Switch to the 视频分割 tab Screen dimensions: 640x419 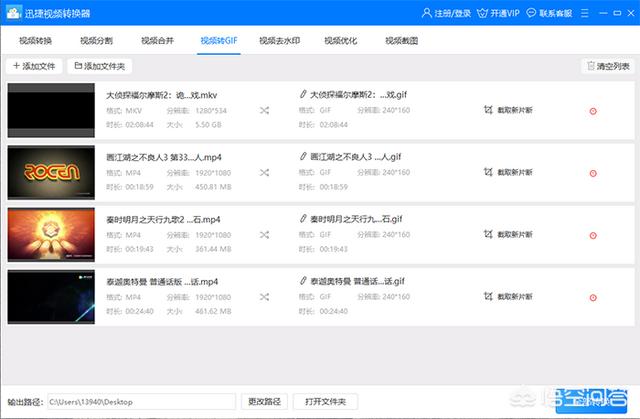[96, 41]
